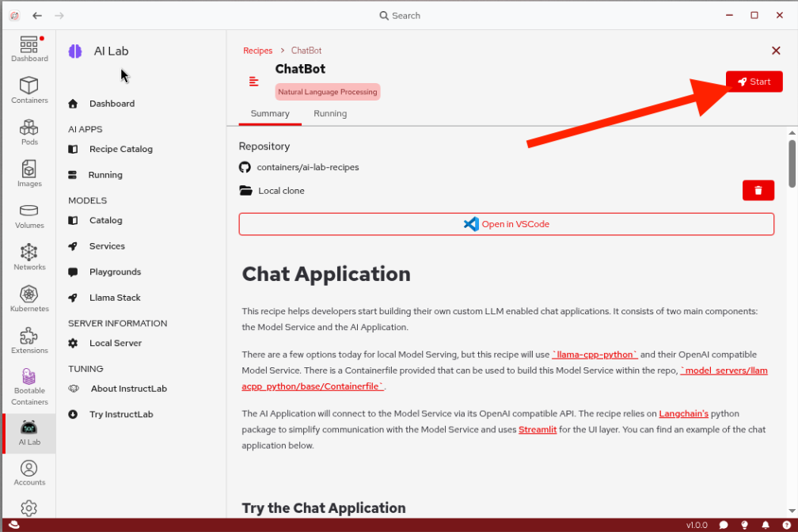The image size is (798, 532).
Task: Switch to the Running tab
Action: 330,113
